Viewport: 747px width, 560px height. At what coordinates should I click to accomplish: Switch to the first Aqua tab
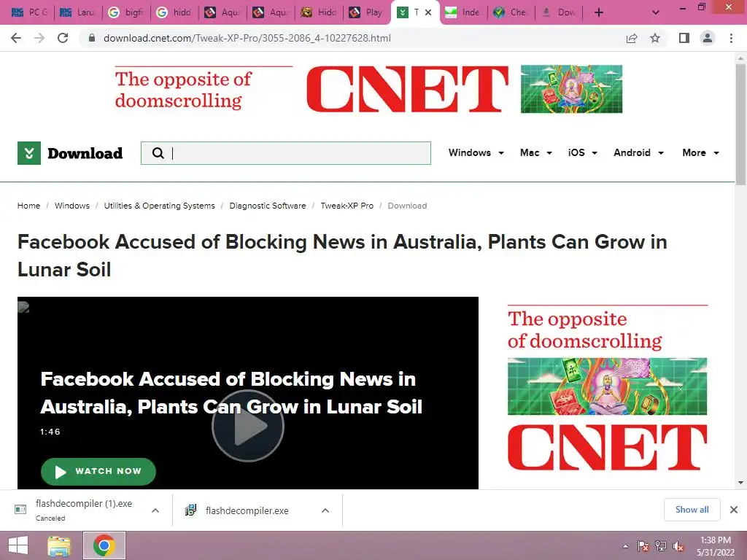(x=222, y=12)
